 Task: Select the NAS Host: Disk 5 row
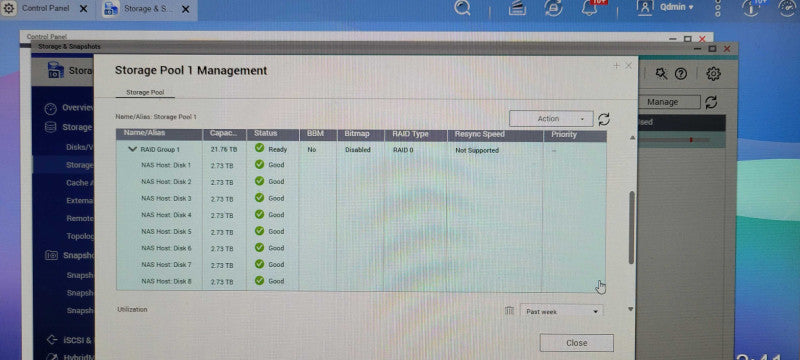click(x=361, y=232)
